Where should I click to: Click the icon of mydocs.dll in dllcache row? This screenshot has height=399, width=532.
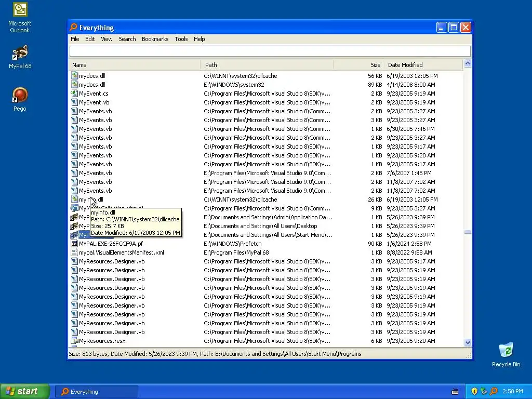(x=74, y=76)
